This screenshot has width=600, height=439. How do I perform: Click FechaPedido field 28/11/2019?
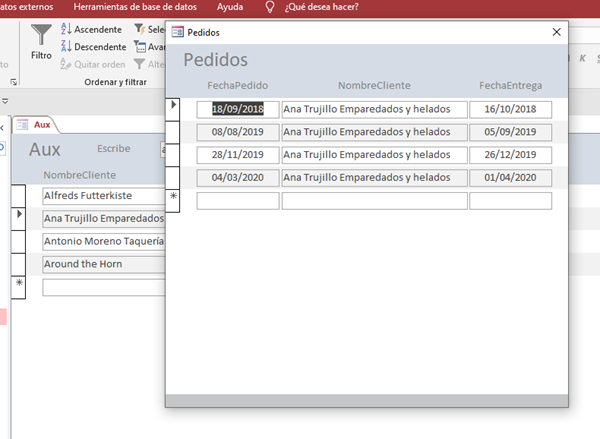pos(238,155)
